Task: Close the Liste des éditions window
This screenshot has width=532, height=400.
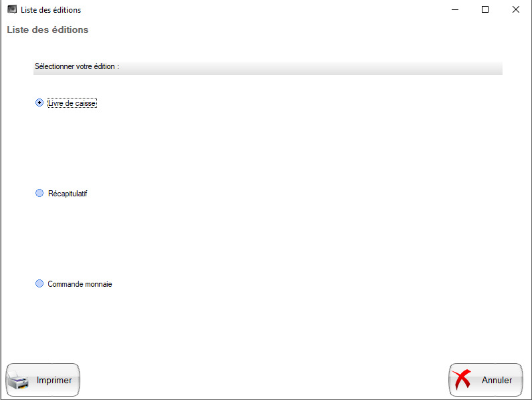Action: (516, 9)
